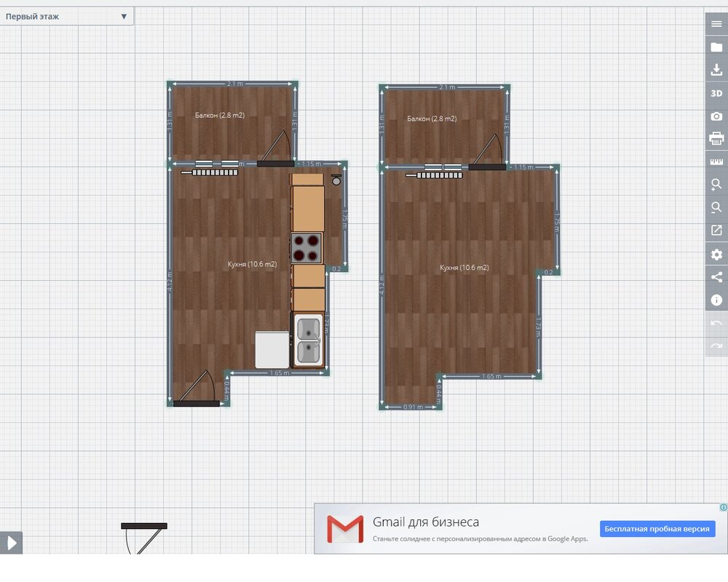Click the Gmail envelope logo in the ad
This screenshot has width=728, height=582.
[345, 529]
